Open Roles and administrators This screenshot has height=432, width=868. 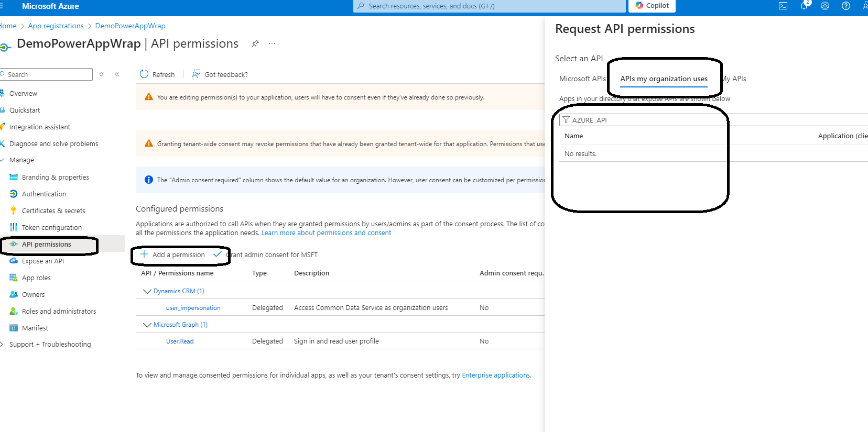(x=59, y=311)
